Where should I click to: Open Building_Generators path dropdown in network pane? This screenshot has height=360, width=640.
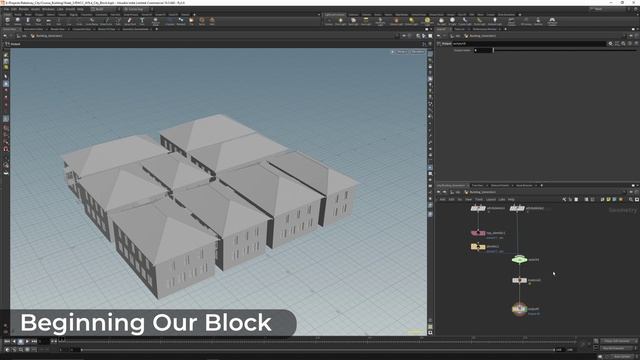point(482,192)
